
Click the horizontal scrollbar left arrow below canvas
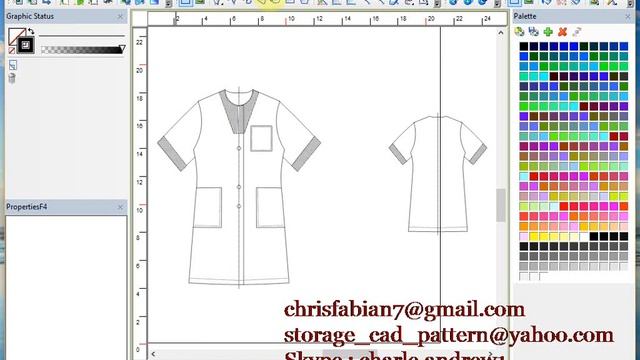click(153, 354)
